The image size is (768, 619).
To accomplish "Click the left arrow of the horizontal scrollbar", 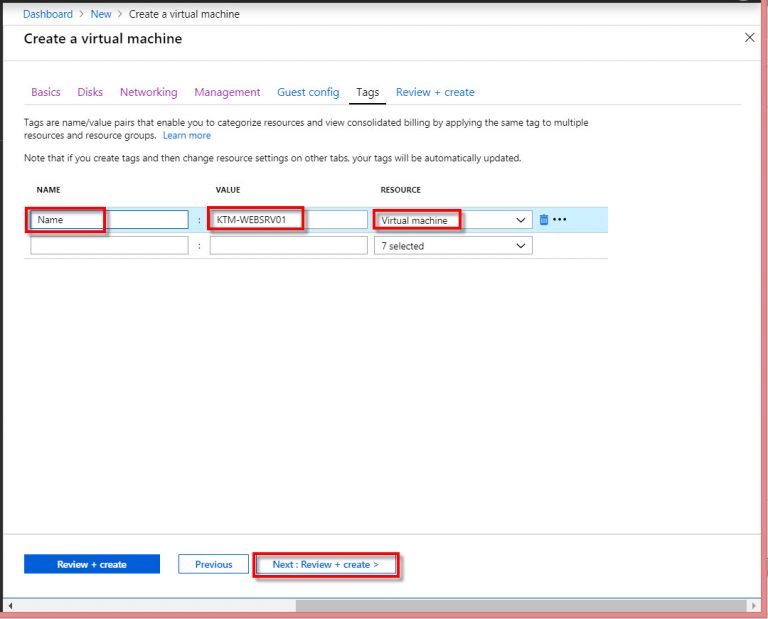I will click(11, 606).
